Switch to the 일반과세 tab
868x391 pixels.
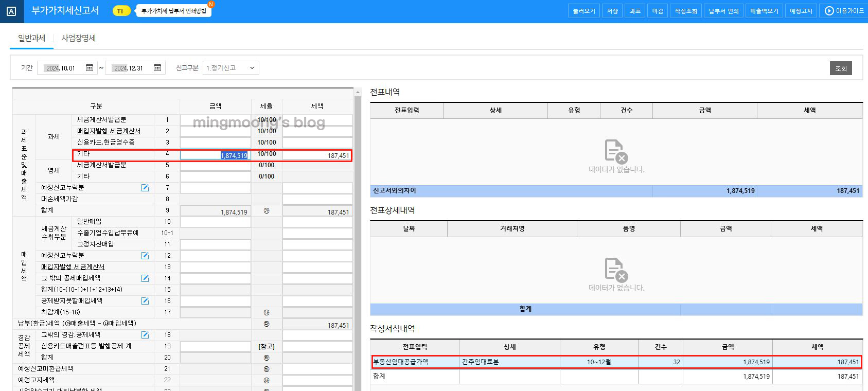pyautogui.click(x=32, y=38)
